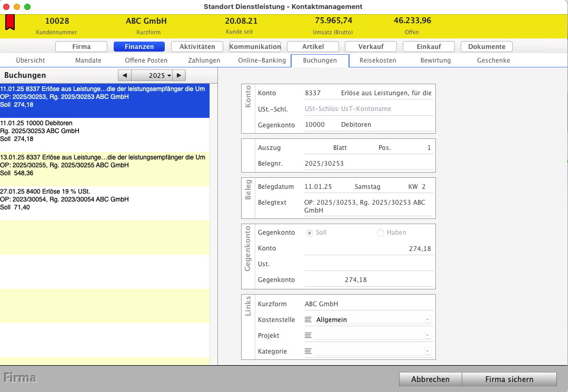The image size is (568, 392).
Task: Go to previous year with left arrow
Action: tap(124, 76)
